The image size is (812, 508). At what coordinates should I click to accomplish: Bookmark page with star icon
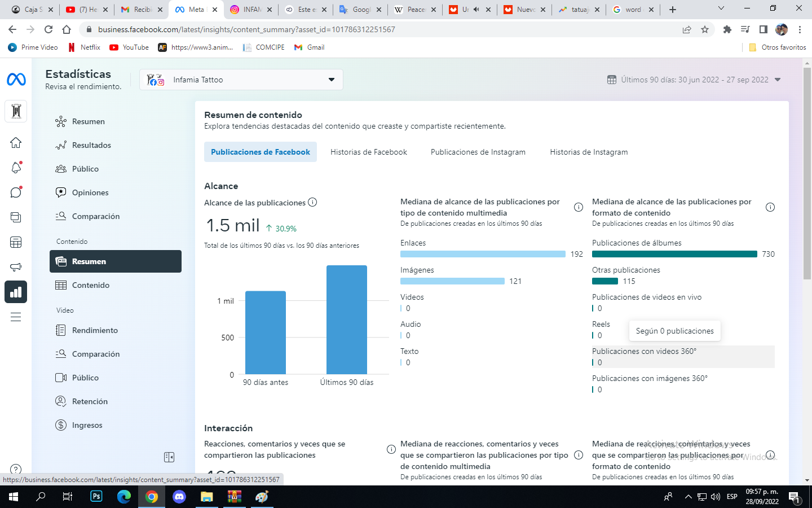[x=705, y=29]
